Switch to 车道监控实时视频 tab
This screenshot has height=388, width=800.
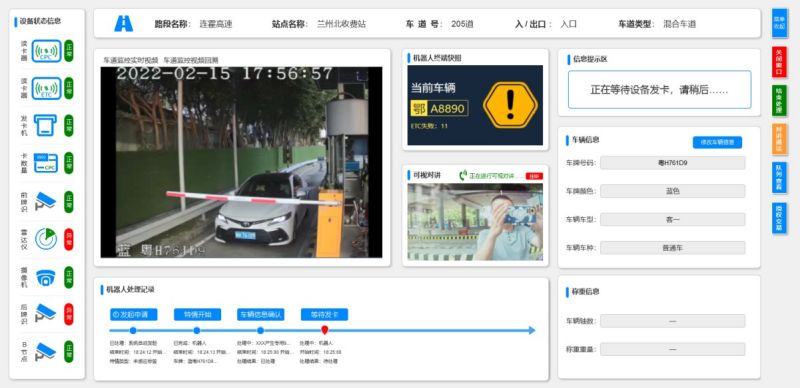point(131,60)
